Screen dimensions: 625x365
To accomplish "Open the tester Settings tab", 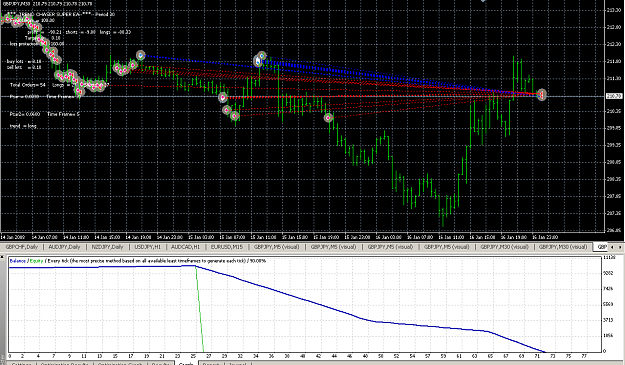I will pos(22,363).
